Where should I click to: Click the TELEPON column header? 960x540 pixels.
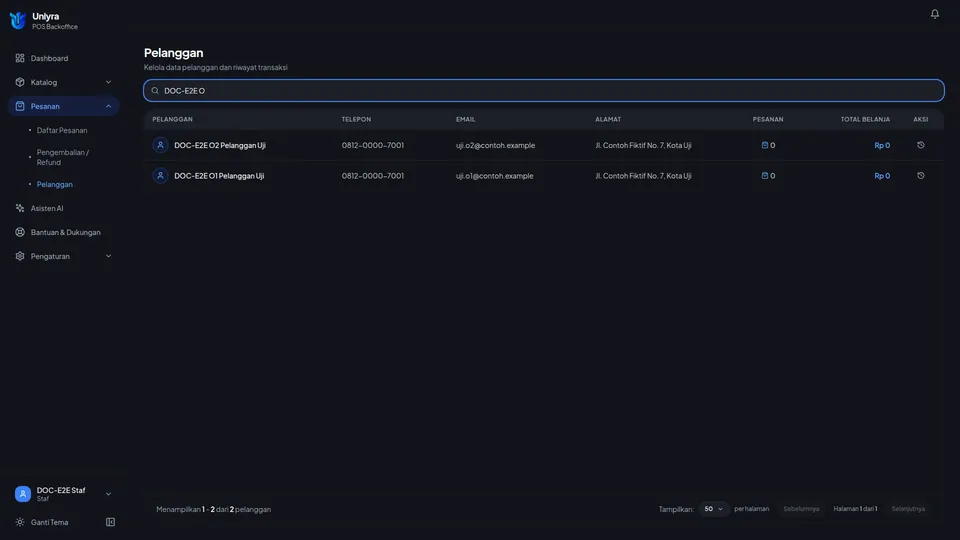[356, 119]
